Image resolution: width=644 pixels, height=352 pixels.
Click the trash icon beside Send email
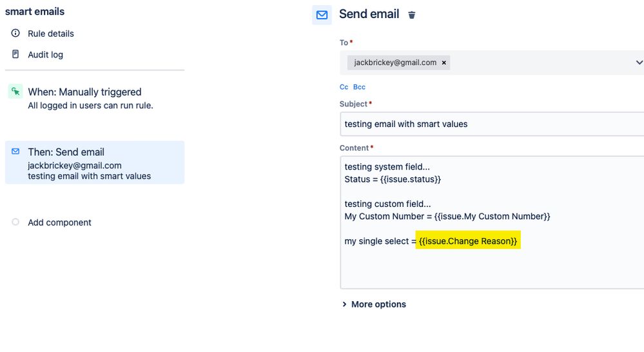pyautogui.click(x=411, y=15)
